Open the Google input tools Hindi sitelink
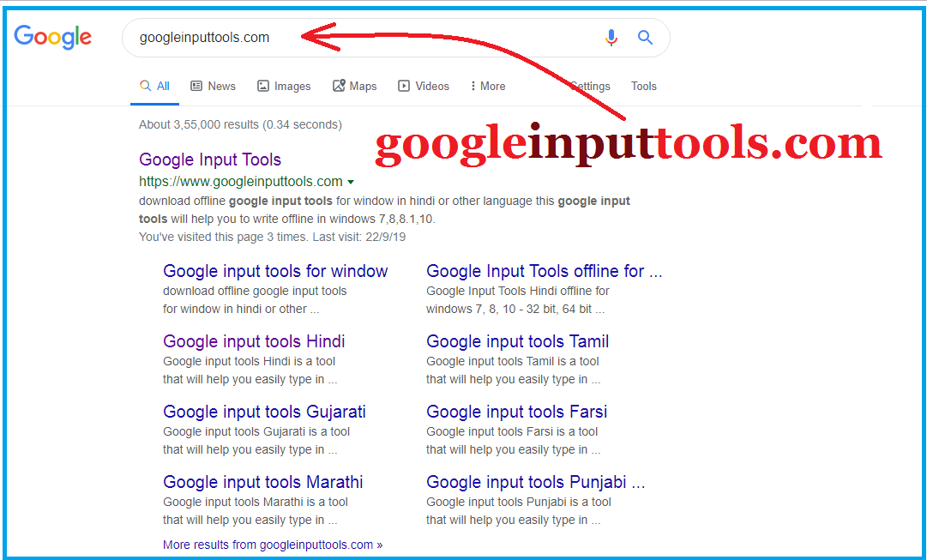This screenshot has height=560, width=927. coord(254,341)
